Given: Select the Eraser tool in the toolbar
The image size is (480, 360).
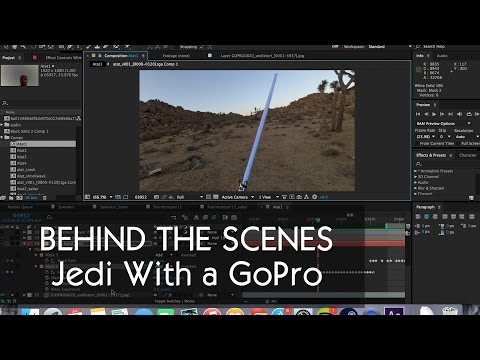Looking at the screenshot, I should click(x=106, y=47).
